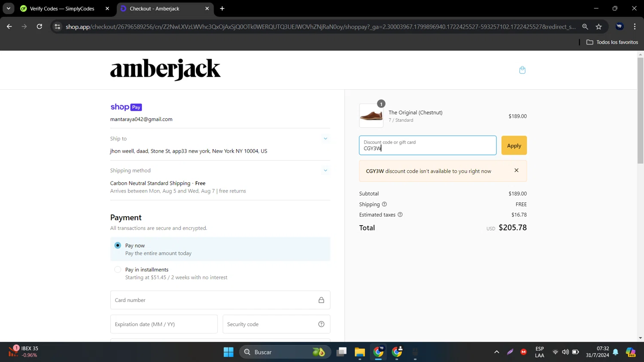Click the email mantaraya042@gmail.com
The width and height of the screenshot is (644, 362).
(x=141, y=119)
